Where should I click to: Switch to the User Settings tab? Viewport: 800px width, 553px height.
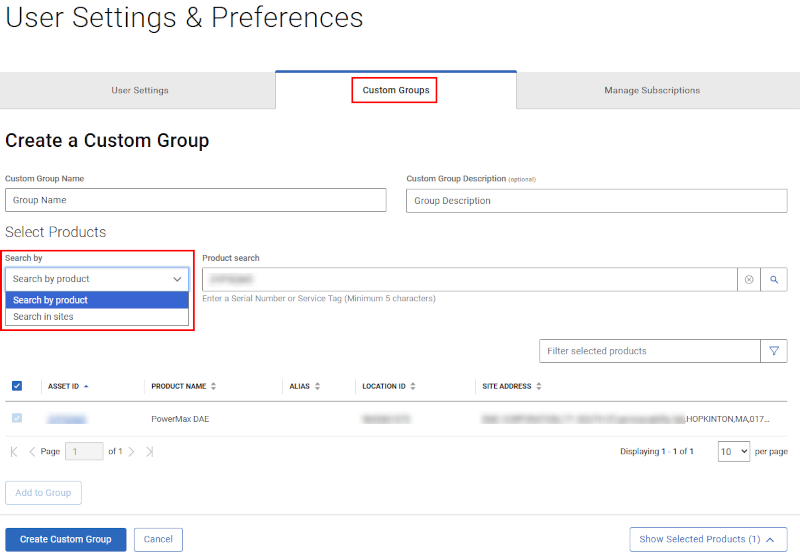click(139, 90)
